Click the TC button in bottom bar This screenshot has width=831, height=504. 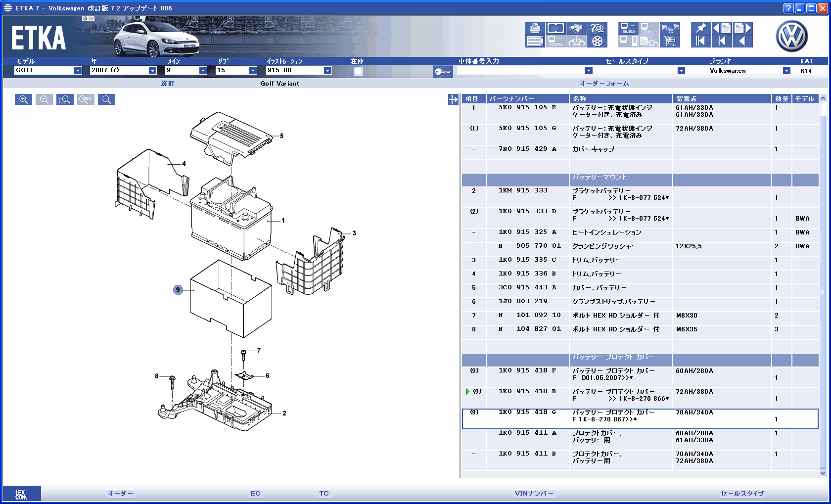coord(324,494)
